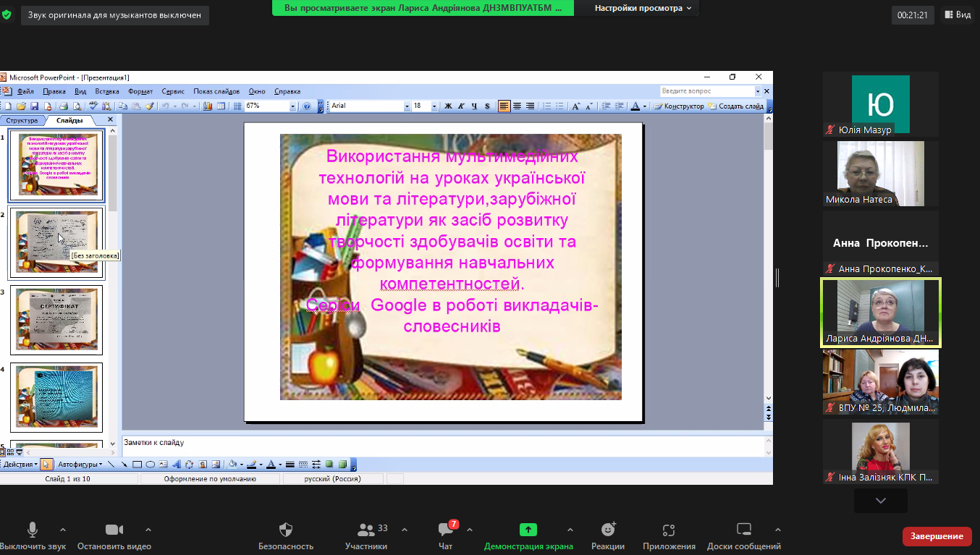Expand the Действия menu in drawing toolbar
Image resolution: width=980 pixels, height=555 pixels.
click(20, 465)
